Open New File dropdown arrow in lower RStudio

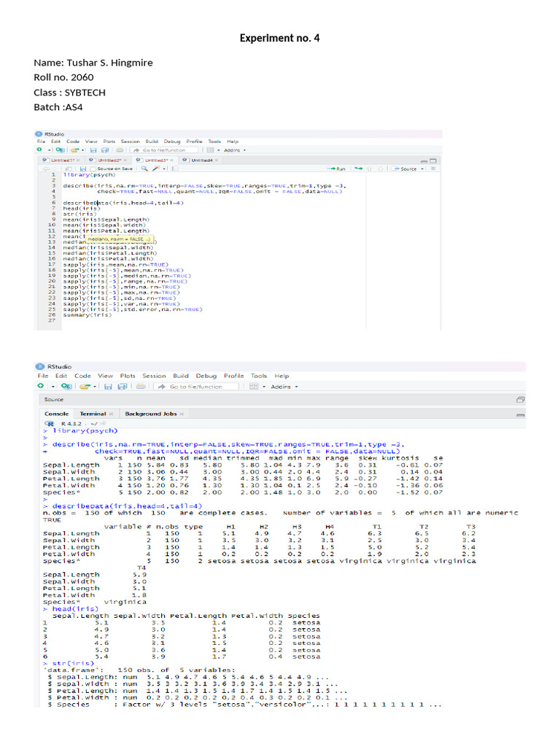[x=52, y=387]
